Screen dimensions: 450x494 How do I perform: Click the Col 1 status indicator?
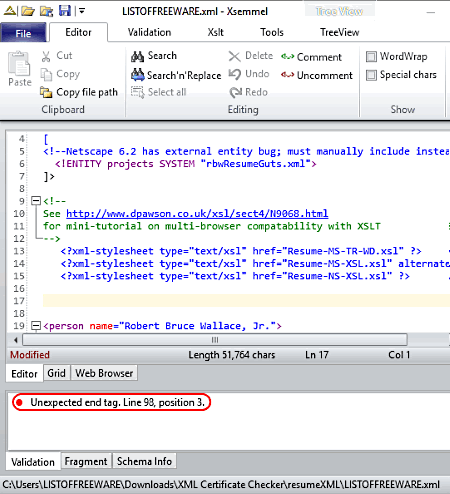(x=399, y=355)
